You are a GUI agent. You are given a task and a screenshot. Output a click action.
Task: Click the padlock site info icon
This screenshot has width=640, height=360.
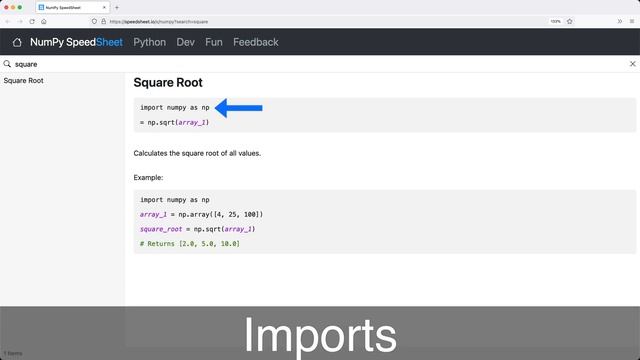(104, 21)
